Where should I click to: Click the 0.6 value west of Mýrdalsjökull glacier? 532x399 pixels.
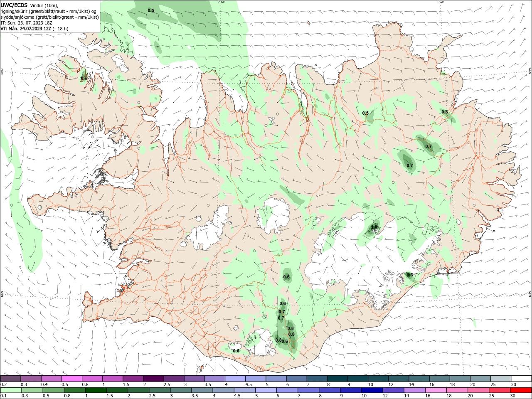(x=236, y=351)
